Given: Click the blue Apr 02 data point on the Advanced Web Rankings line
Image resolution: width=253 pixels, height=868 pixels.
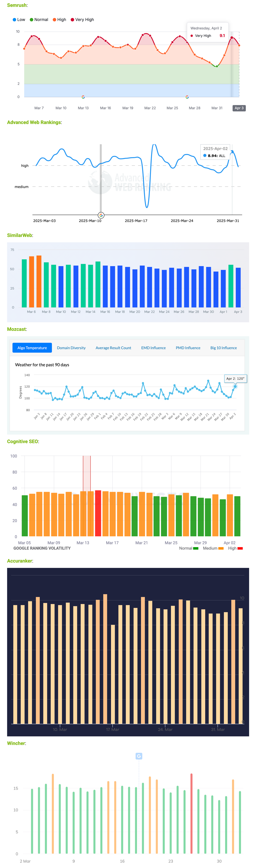Looking at the screenshot, I should pos(232,152).
